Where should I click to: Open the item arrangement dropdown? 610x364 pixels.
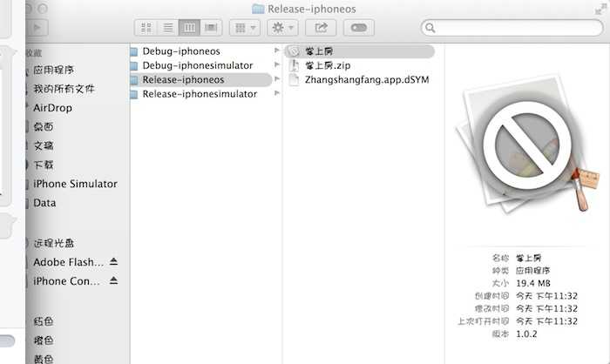click(245, 28)
